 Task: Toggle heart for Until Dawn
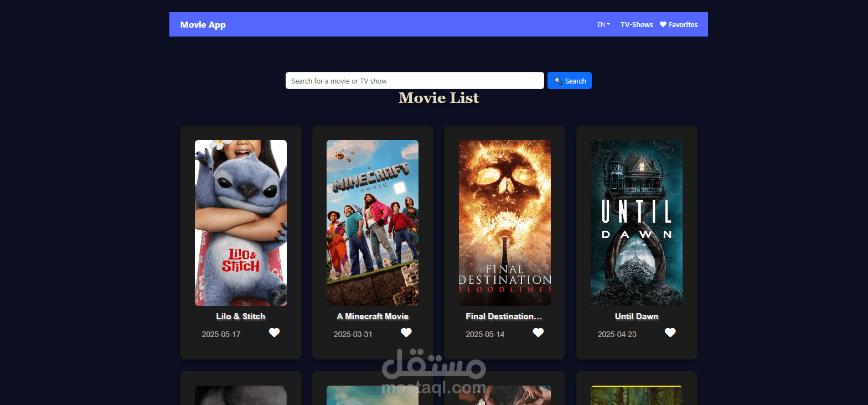tap(670, 333)
